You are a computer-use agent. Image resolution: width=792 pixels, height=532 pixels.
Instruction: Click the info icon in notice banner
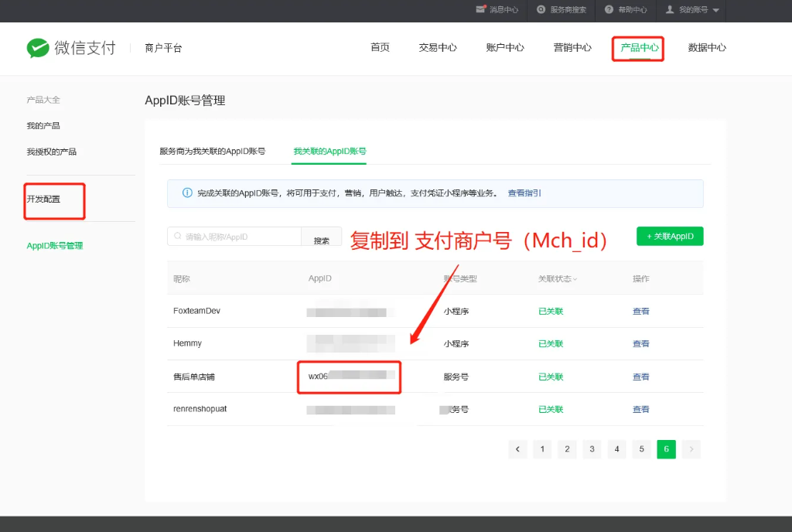187,193
